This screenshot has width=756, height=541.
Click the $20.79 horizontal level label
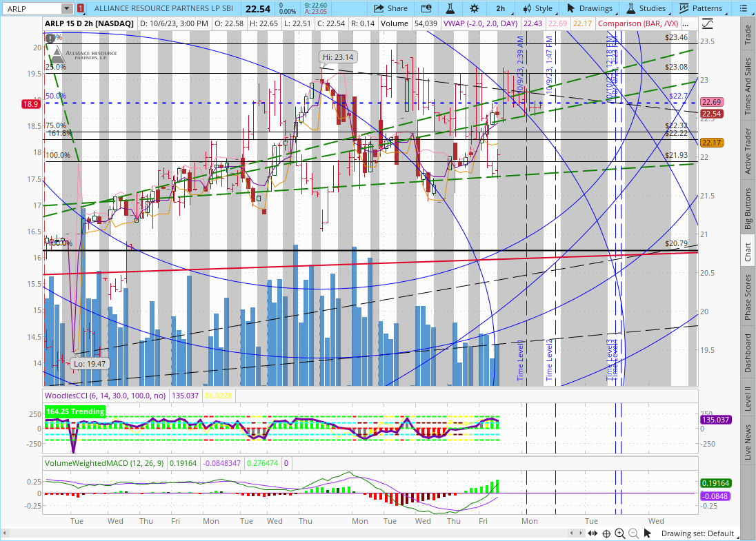click(677, 243)
